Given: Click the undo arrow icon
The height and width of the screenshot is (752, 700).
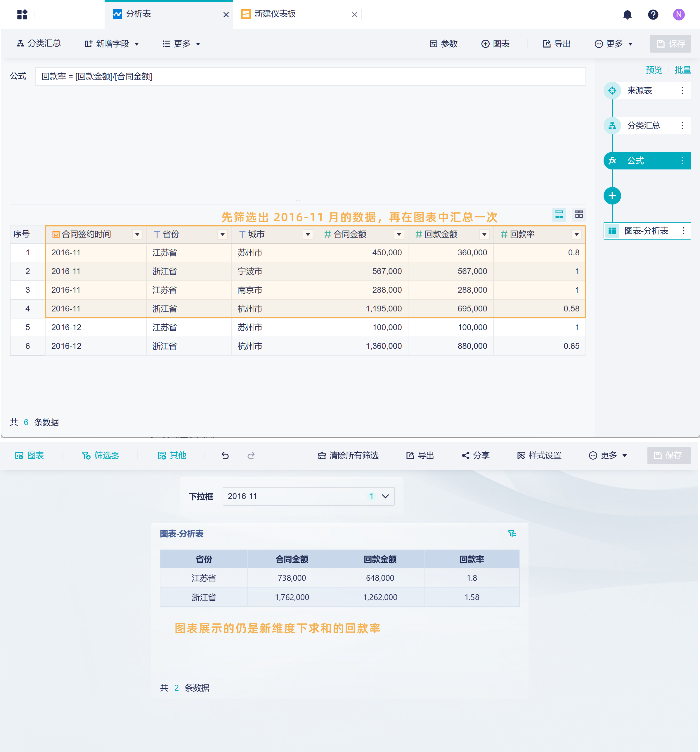Looking at the screenshot, I should 225,455.
